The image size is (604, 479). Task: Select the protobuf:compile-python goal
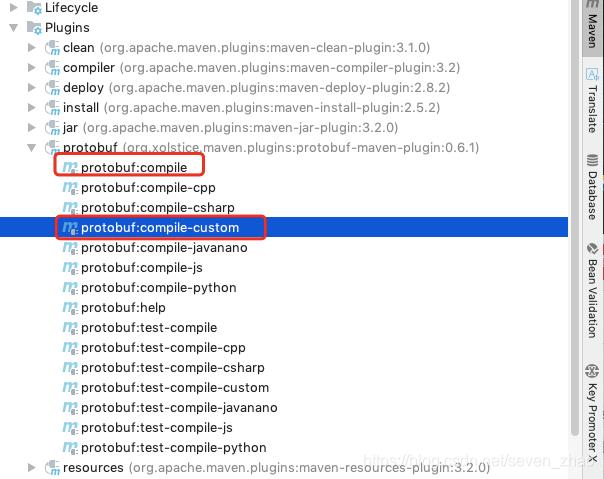pyautogui.click(x=159, y=287)
